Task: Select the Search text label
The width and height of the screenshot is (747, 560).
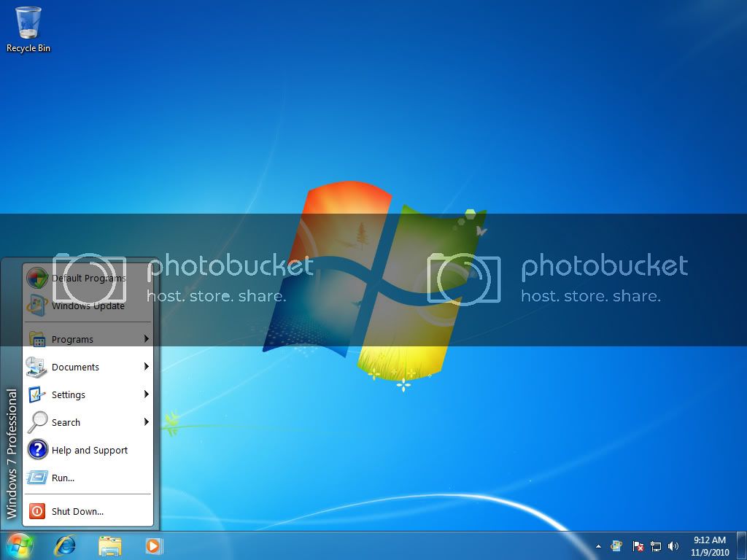Action: tap(66, 422)
